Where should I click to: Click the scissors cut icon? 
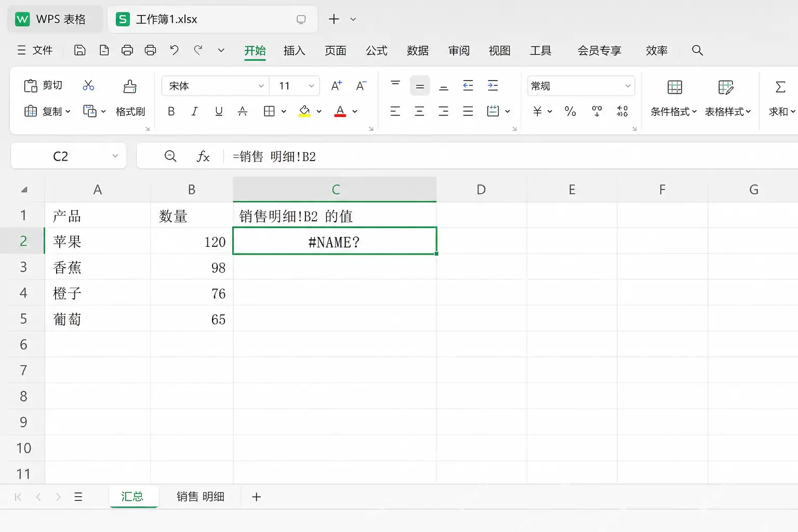pos(89,85)
